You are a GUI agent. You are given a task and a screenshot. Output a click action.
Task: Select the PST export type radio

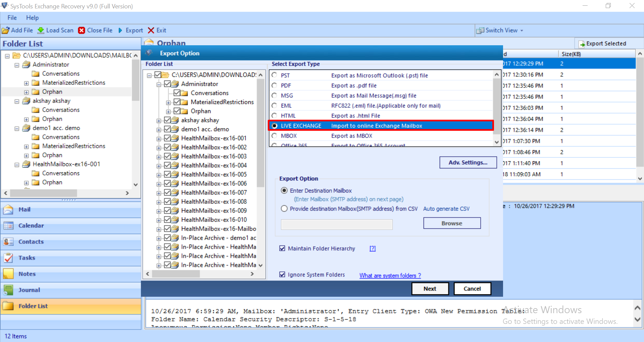click(x=275, y=75)
